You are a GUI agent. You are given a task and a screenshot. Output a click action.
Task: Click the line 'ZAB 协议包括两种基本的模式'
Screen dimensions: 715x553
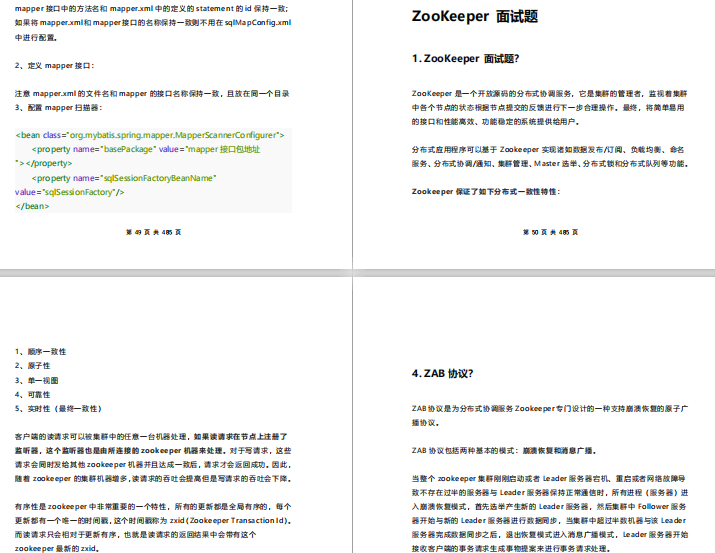(504, 450)
